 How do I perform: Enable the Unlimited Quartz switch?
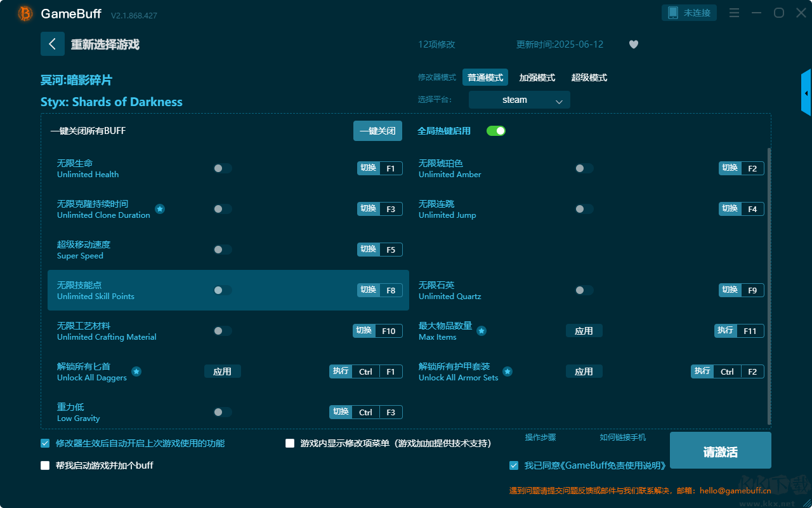click(584, 290)
